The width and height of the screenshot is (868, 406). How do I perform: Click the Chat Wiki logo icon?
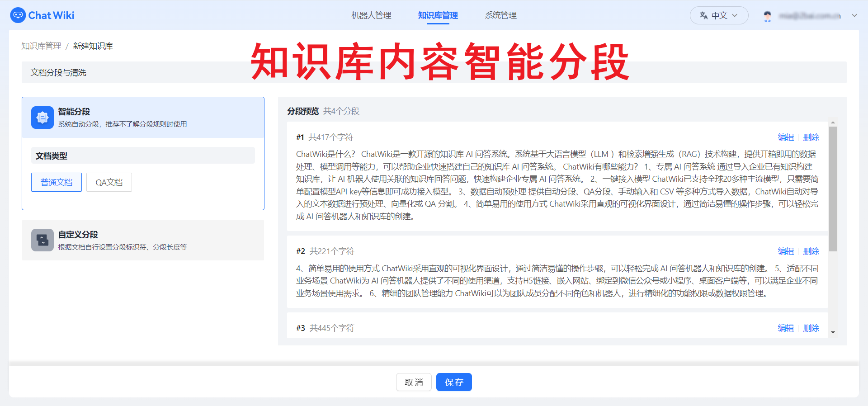18,15
